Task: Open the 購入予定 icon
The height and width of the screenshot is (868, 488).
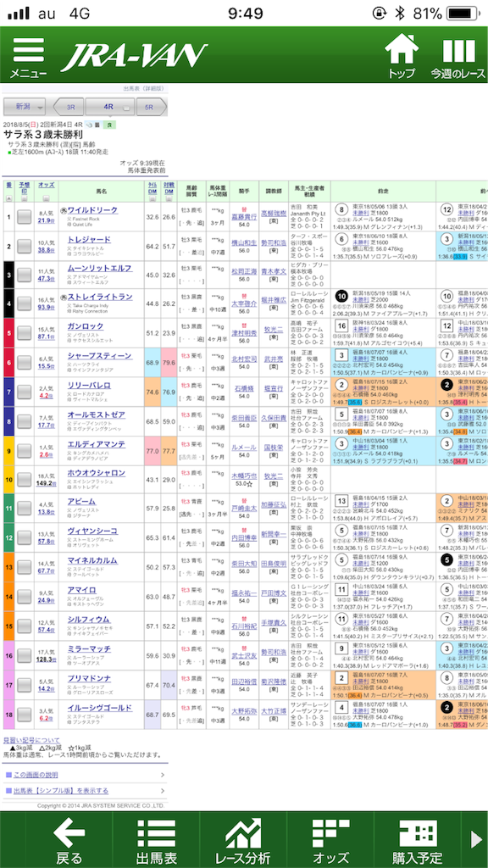Action: tap(417, 841)
